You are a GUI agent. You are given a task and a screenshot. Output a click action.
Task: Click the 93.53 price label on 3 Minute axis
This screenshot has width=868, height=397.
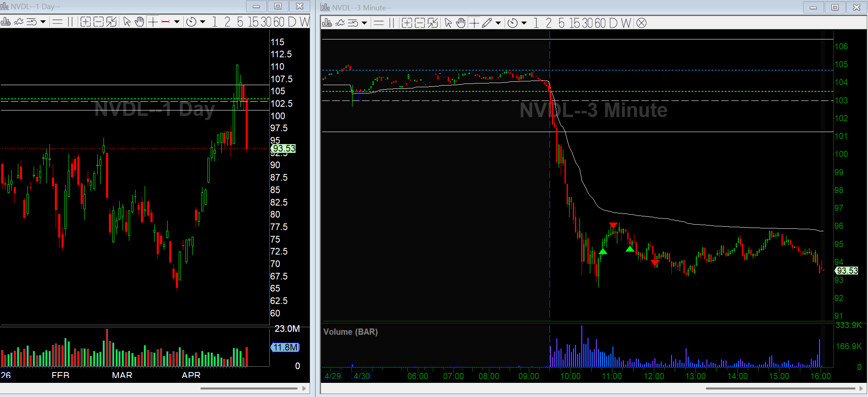[847, 271]
